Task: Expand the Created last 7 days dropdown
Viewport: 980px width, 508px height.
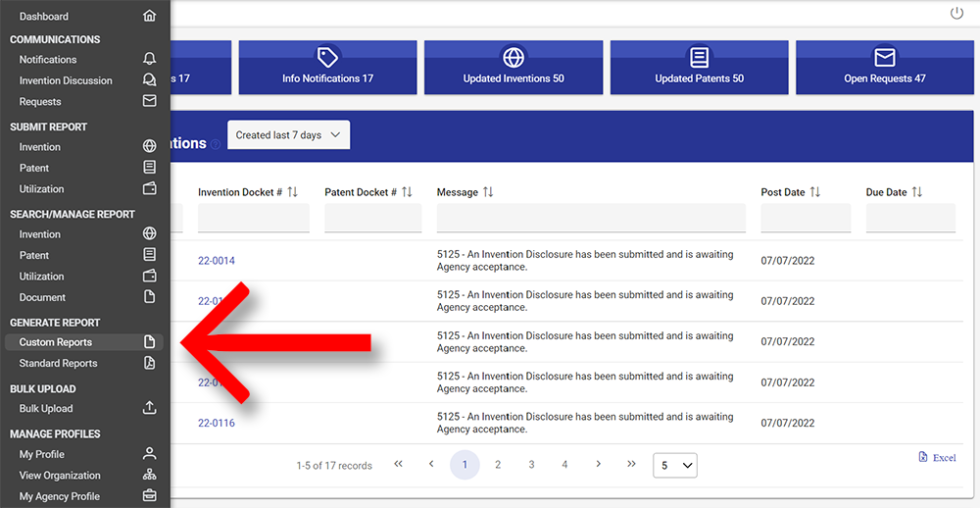Action: (x=288, y=135)
